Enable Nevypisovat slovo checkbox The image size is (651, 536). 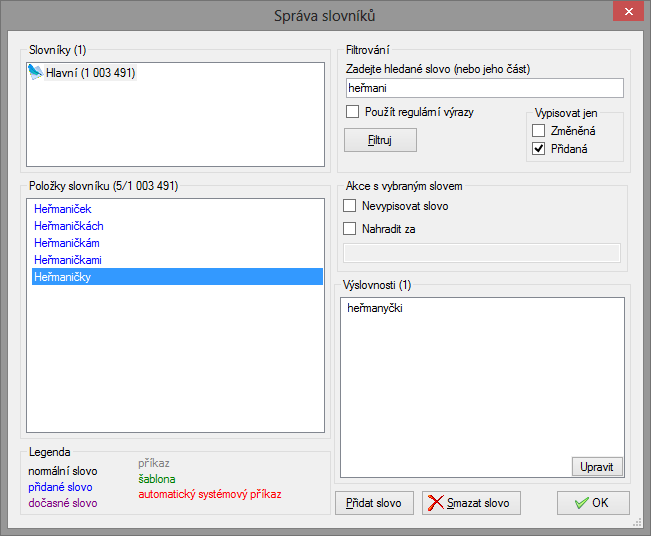pos(350,206)
